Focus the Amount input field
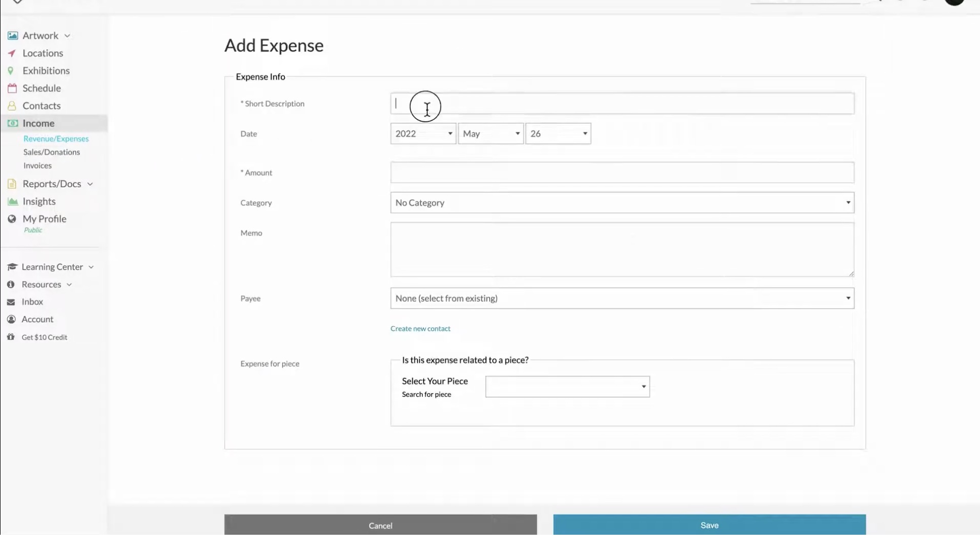 [622, 172]
